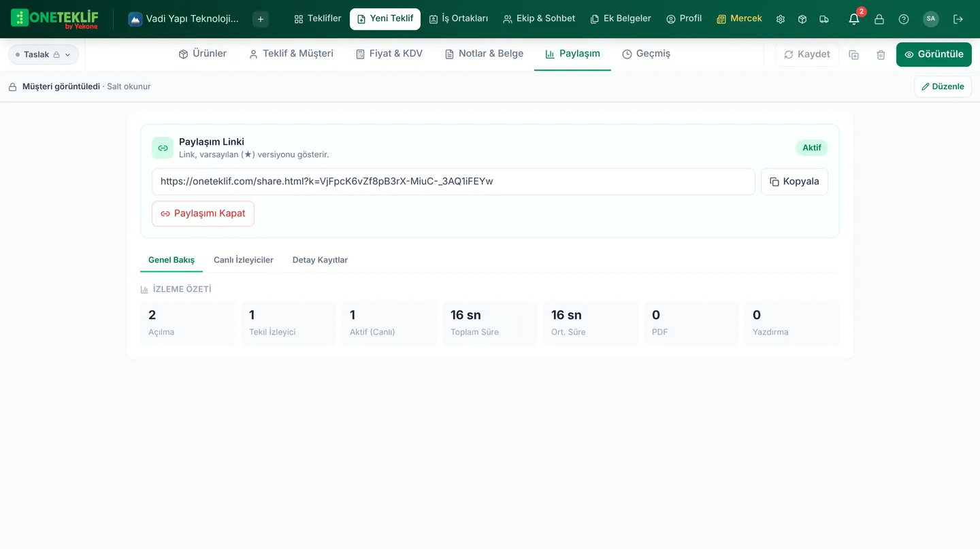Open Ekip & Sohbet
This screenshot has width=980, height=549.
point(539,19)
